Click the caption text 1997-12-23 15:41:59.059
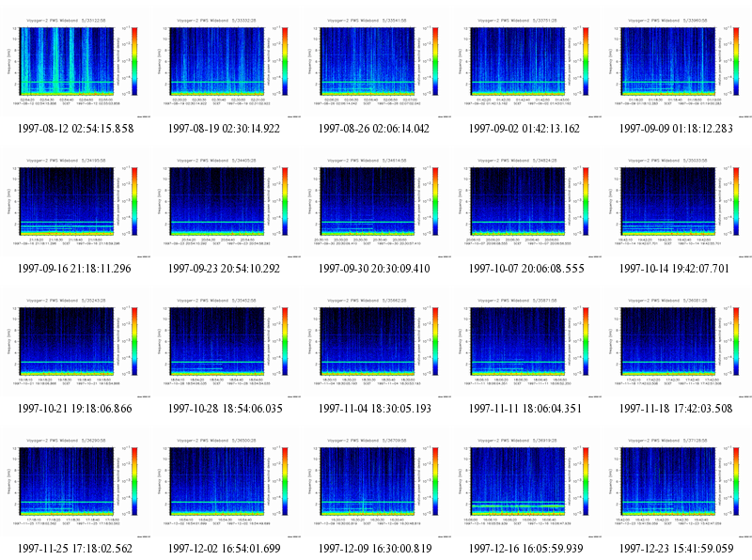This screenshot has width=752, height=560. click(x=677, y=549)
